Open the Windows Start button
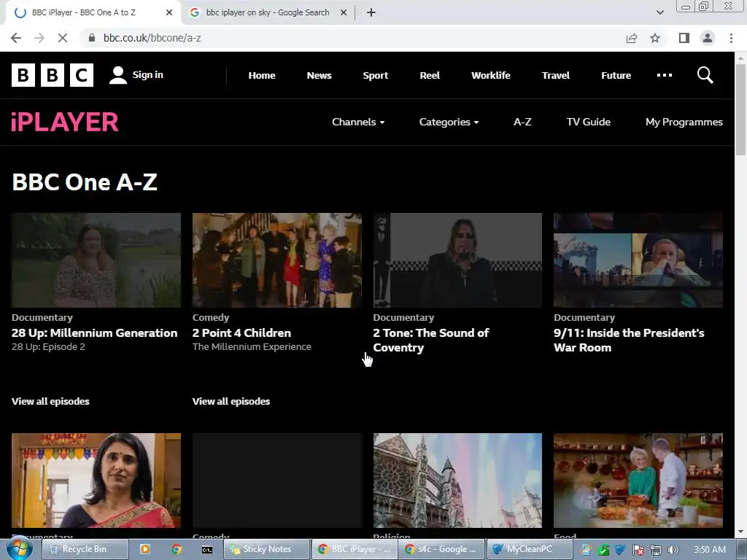 coord(19,549)
